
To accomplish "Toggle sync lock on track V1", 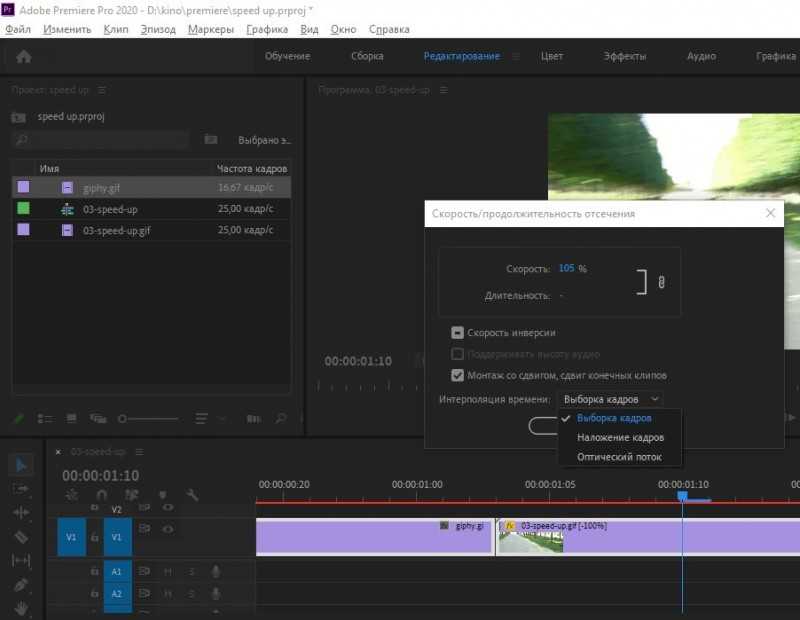I will pos(144,528).
